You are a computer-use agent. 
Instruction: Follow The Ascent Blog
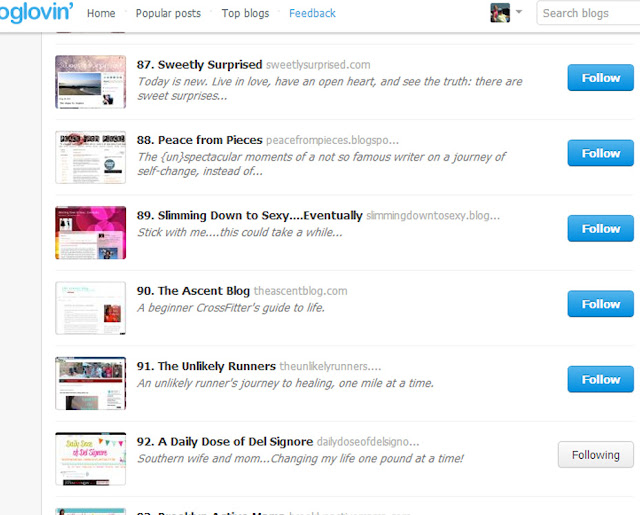click(x=600, y=304)
